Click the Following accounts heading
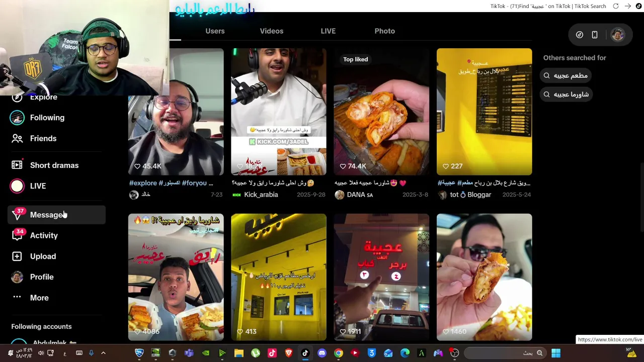644x362 pixels. pos(41,326)
